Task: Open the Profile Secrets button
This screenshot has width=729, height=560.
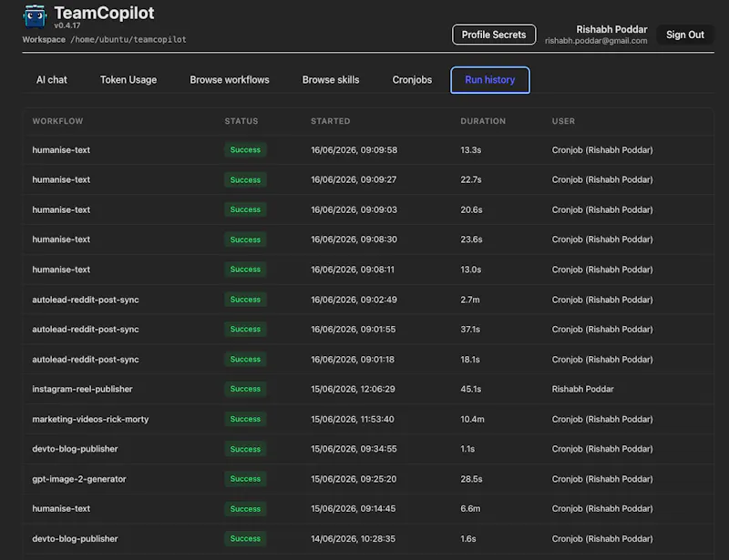Action: pyautogui.click(x=494, y=35)
